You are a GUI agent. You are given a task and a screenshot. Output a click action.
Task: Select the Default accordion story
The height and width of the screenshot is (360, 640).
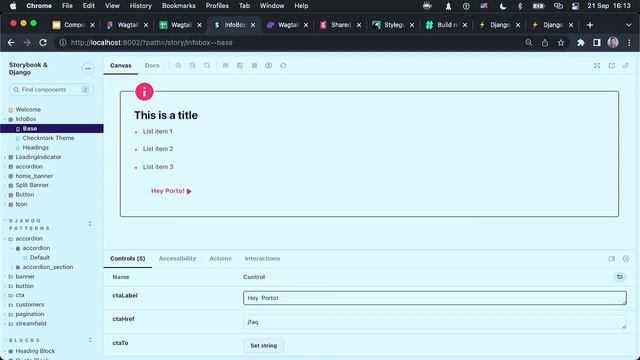pos(39,258)
